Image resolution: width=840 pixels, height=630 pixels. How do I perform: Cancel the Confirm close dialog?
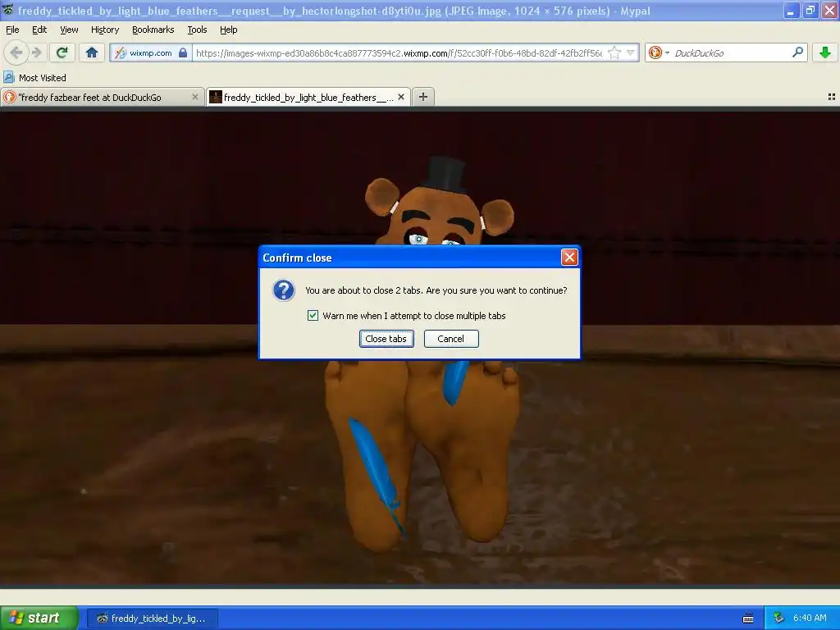coord(451,339)
